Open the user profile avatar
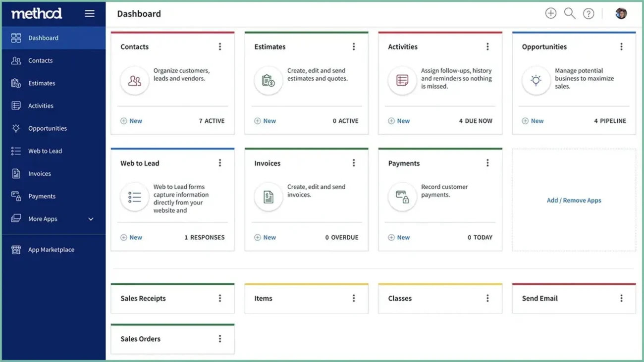This screenshot has width=644, height=362. [x=621, y=13]
